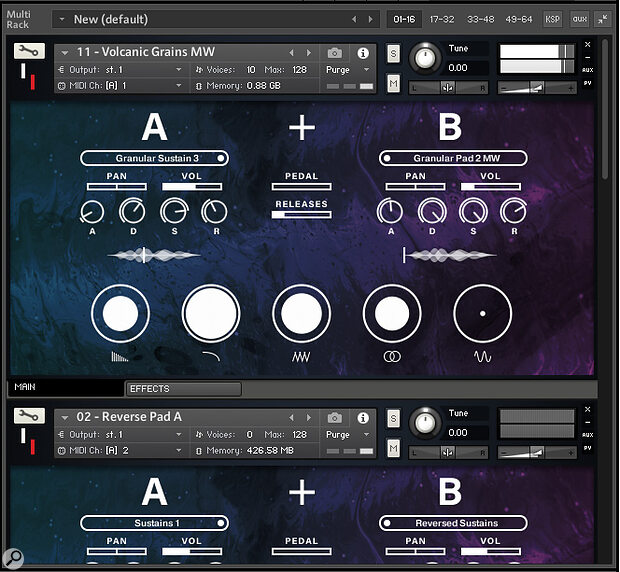Open the wrench edit icon for Reverse Pad A
Image resolution: width=620 pixels, height=572 pixels.
click(x=29, y=416)
